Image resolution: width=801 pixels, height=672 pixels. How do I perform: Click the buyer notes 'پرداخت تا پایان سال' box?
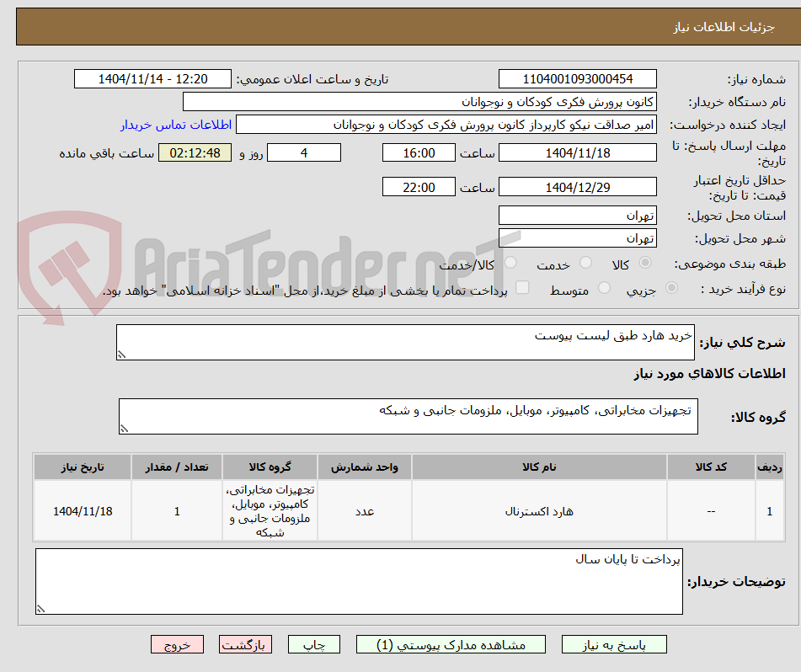click(359, 582)
